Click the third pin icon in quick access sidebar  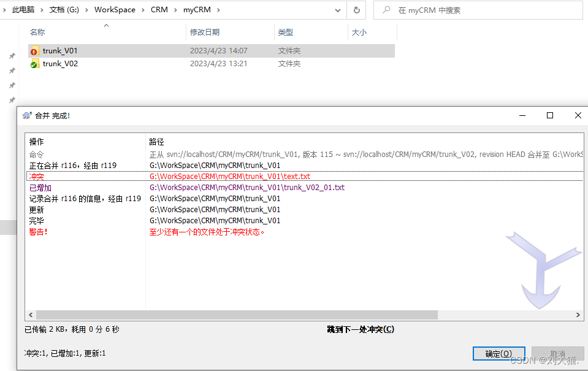tap(12, 85)
